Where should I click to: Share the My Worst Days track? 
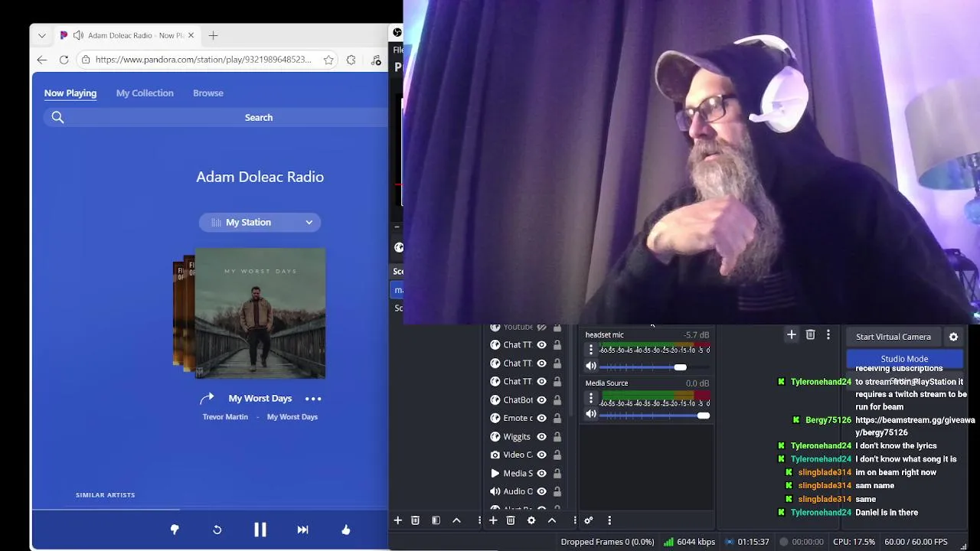pos(207,398)
